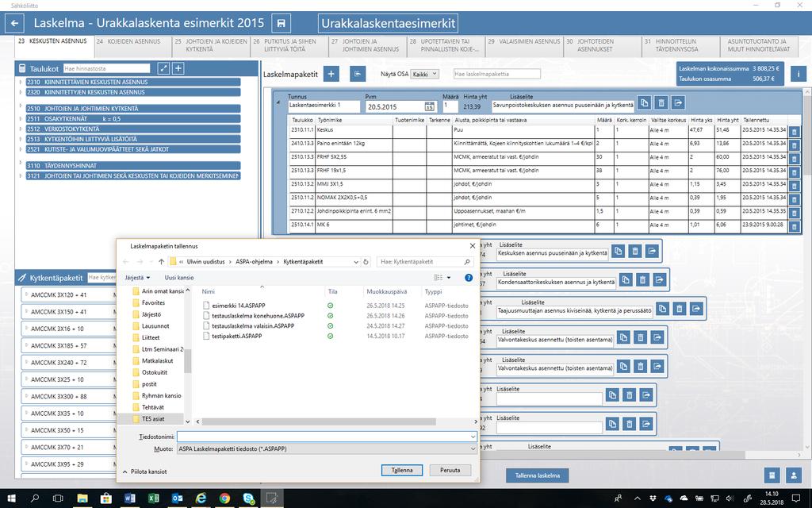Screen dimensions: 812x508
Task: Click Peruuta to cancel saving
Action: pyautogui.click(x=450, y=470)
